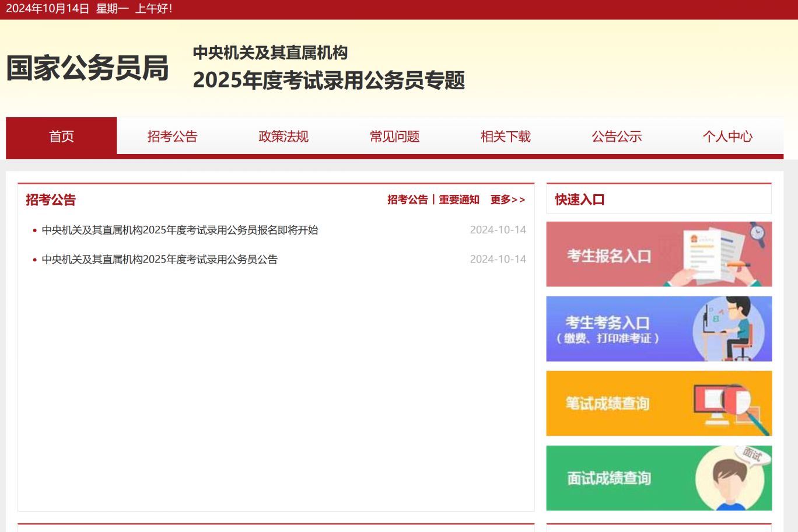Image resolution: width=798 pixels, height=532 pixels.
Task: Click the 2025年度考试录用公务员专题 header title
Action: (328, 80)
